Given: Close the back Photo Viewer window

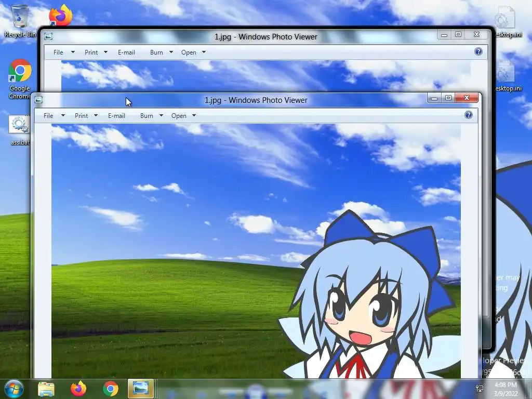Looking at the screenshot, I should (x=477, y=35).
